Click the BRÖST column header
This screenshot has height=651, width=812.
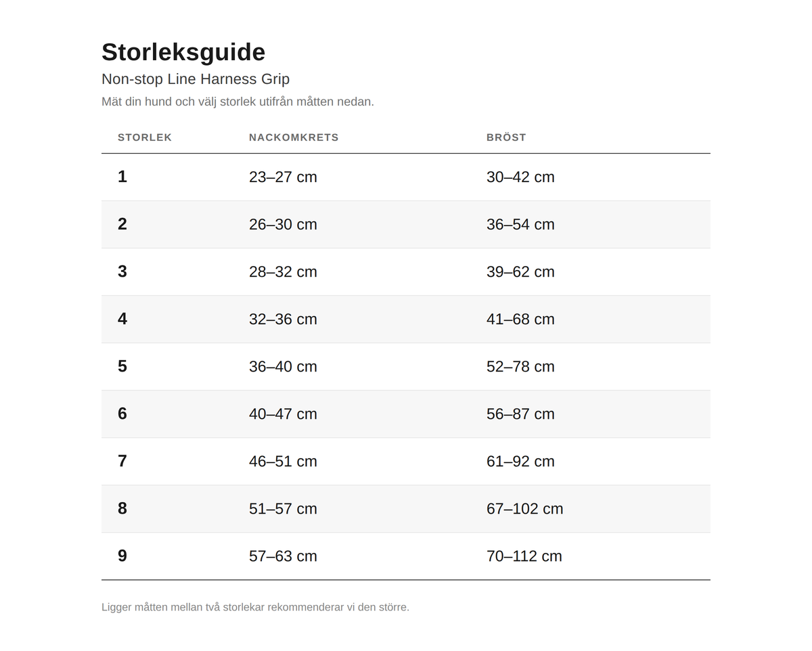point(506,137)
